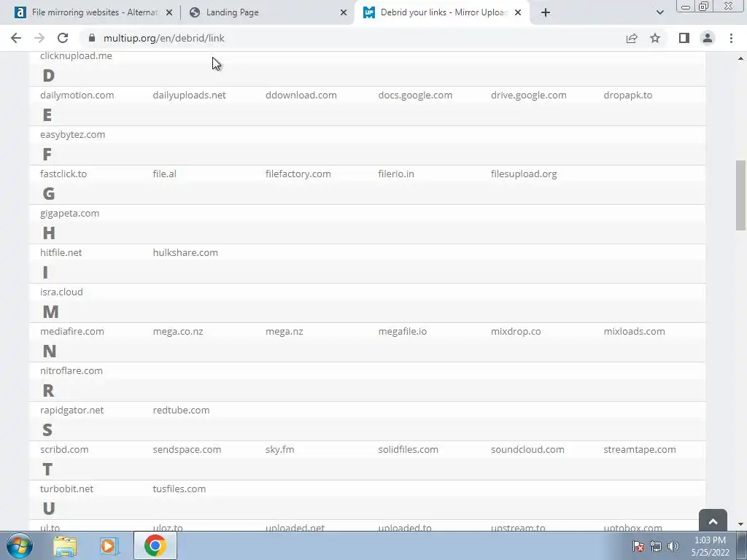Close the Landing Page tab
The image size is (747, 560).
(x=344, y=12)
